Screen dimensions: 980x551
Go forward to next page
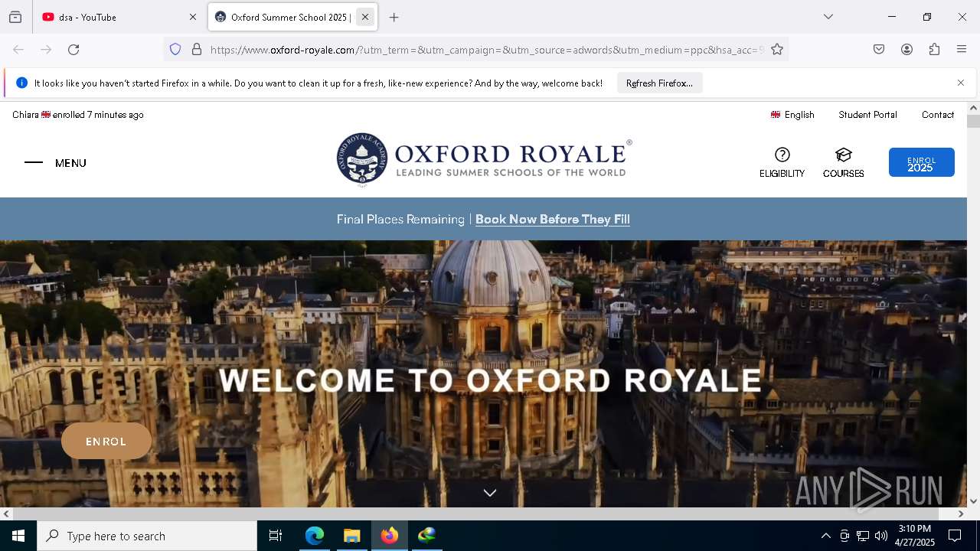(x=46, y=50)
